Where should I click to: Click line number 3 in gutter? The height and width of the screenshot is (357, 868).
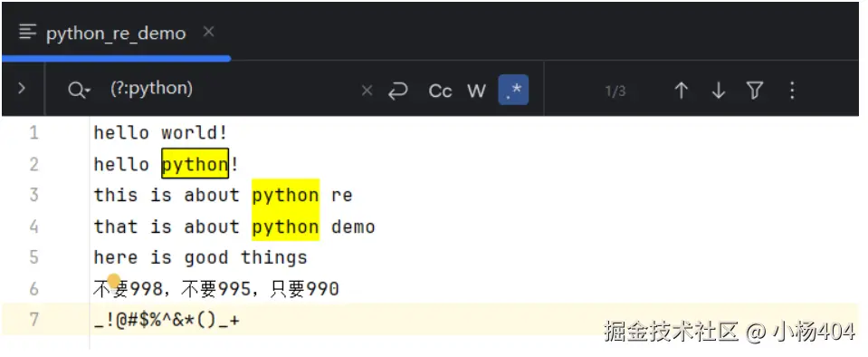pyautogui.click(x=33, y=195)
